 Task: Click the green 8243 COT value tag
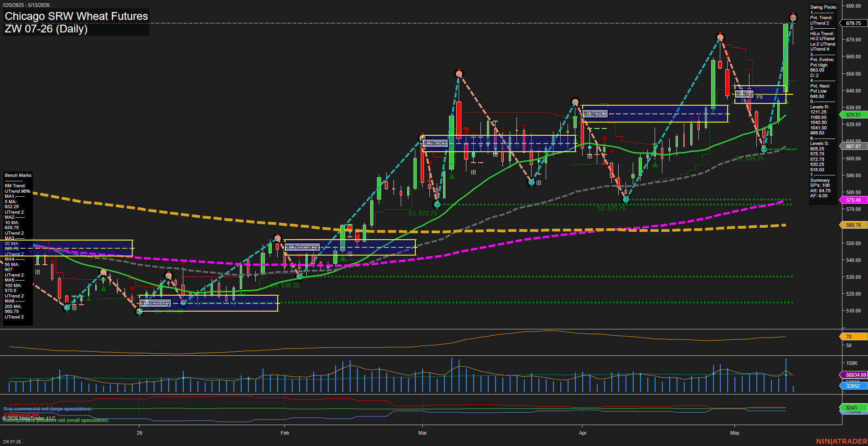(x=853, y=408)
